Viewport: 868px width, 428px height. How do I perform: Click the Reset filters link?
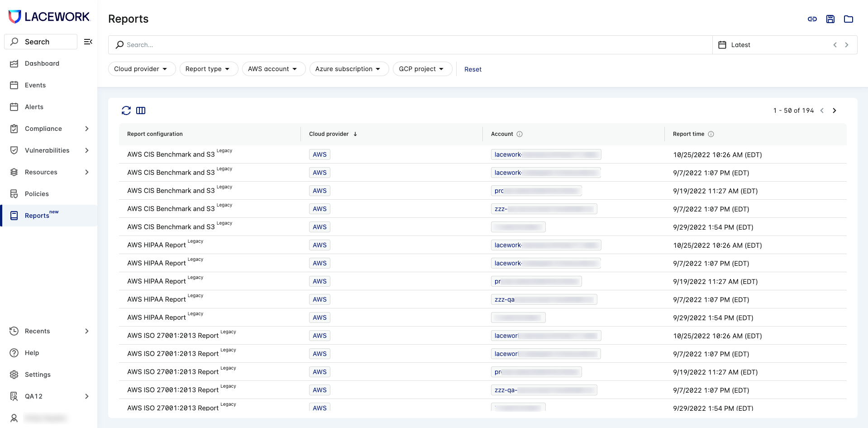(x=472, y=69)
